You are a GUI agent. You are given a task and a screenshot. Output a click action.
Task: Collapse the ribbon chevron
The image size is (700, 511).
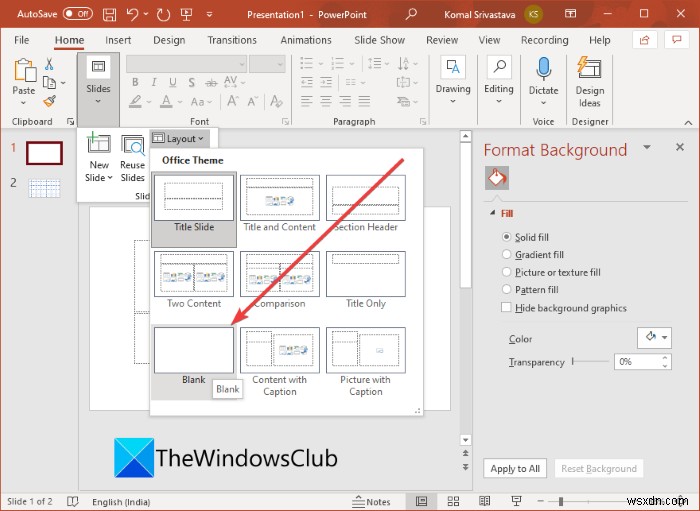pyautogui.click(x=688, y=122)
